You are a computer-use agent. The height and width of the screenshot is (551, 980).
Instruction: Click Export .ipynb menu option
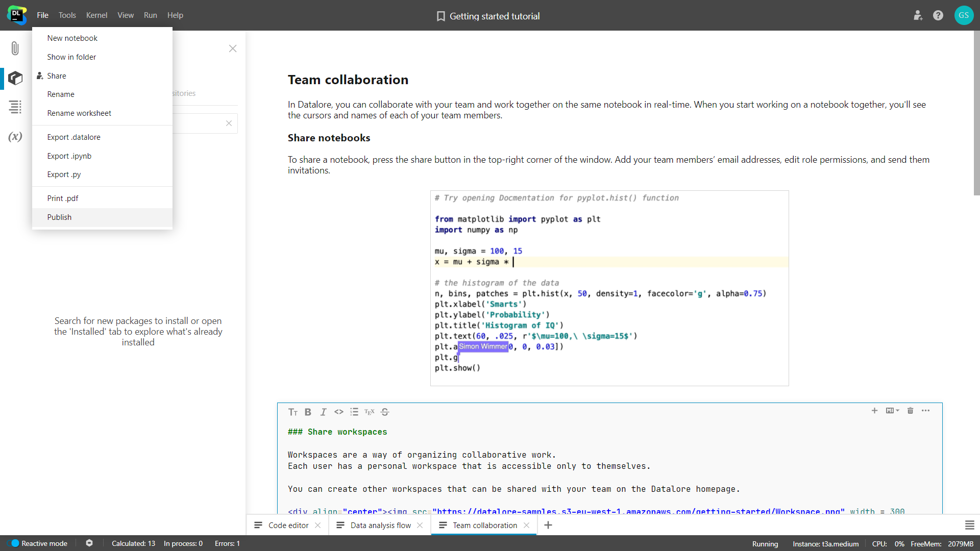(69, 156)
